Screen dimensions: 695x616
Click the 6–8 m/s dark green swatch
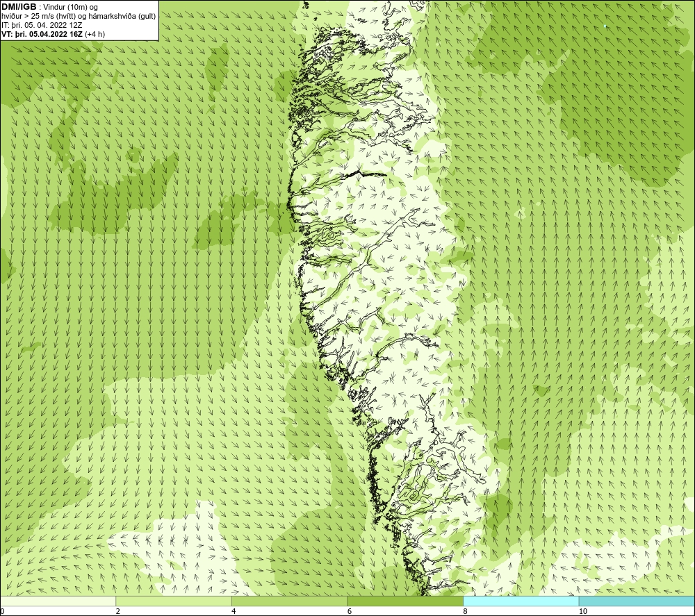point(405,601)
